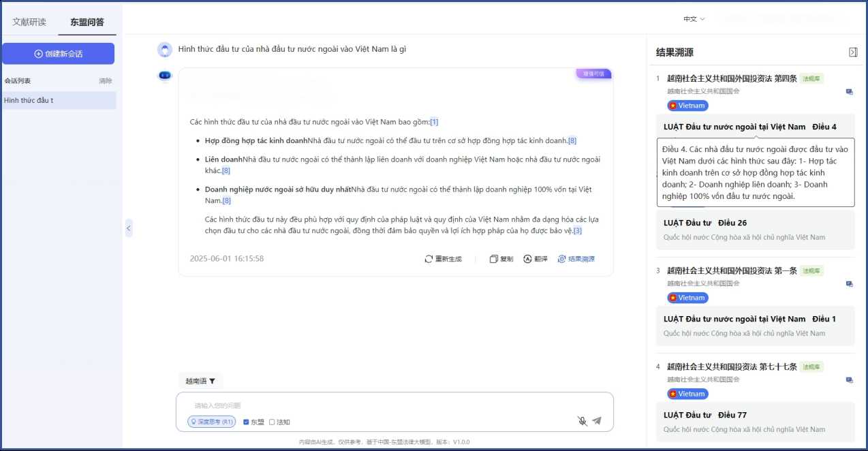
Task: Toggle 深度思考 (R1) mode
Action: point(212,422)
